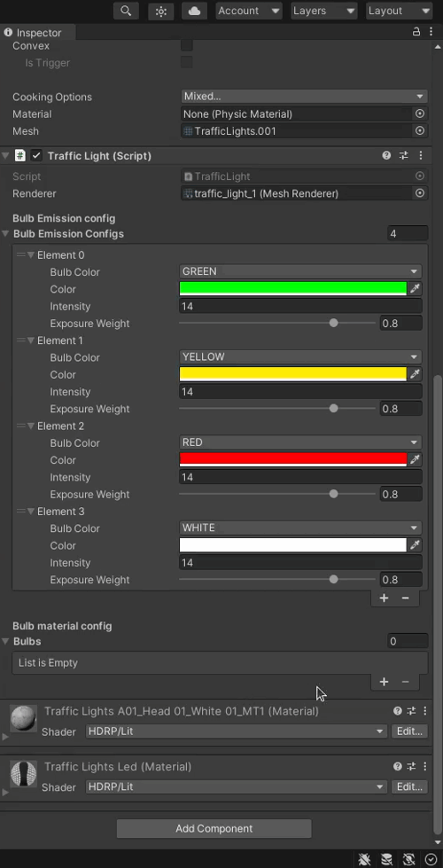Collapse Element 1 foldout
Viewport: 443px width, 868px height.
pyautogui.click(x=31, y=340)
